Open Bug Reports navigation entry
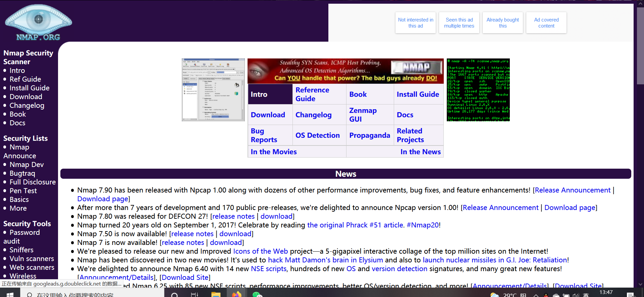This screenshot has height=297, width=644. [264, 135]
